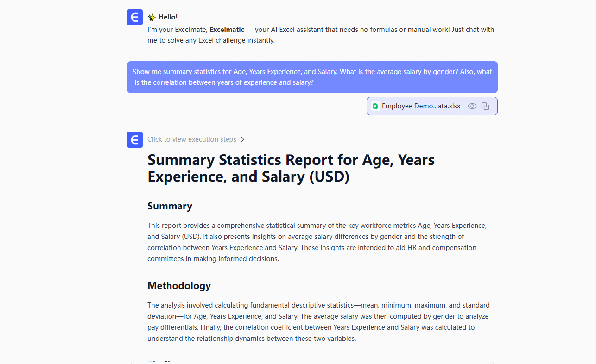Viewport: 596px width, 364px height.
Task: Select the blue user question message bubble
Action: click(312, 77)
